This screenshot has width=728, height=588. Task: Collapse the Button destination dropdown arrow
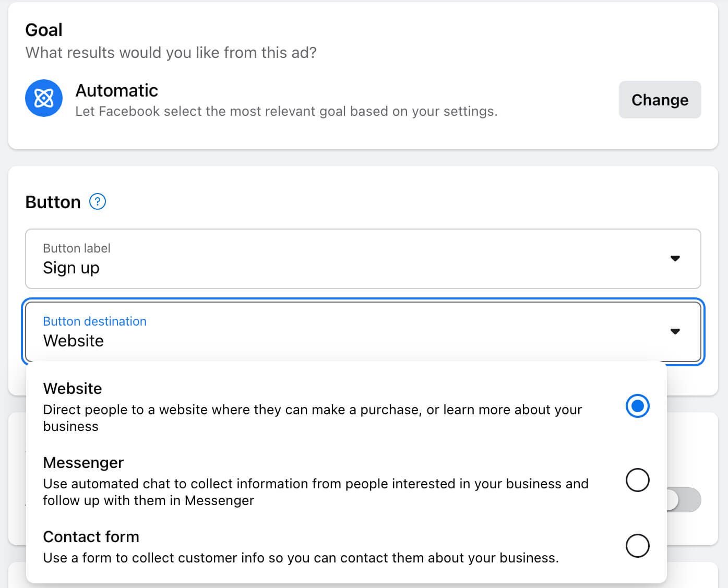tap(675, 331)
